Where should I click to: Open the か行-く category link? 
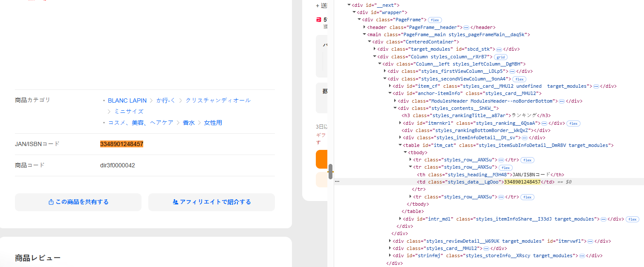point(166,100)
